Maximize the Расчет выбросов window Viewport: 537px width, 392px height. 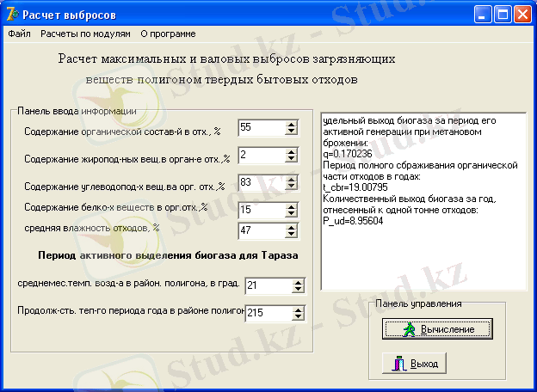(x=503, y=15)
